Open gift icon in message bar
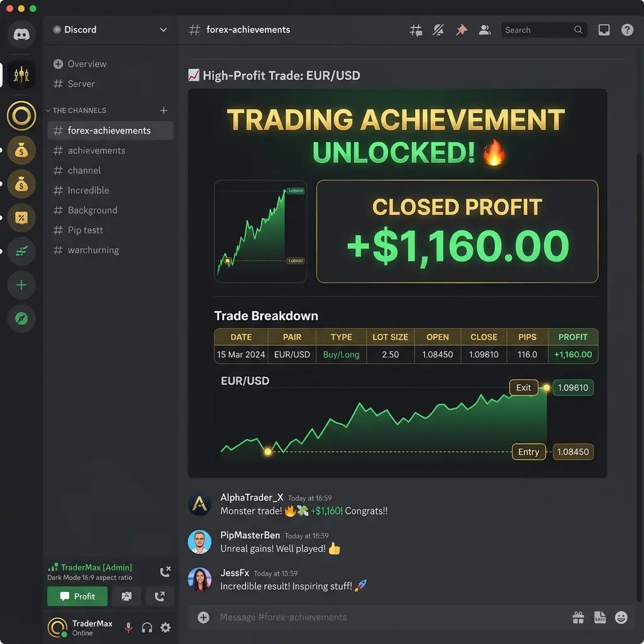This screenshot has height=644, width=644. [x=579, y=618]
